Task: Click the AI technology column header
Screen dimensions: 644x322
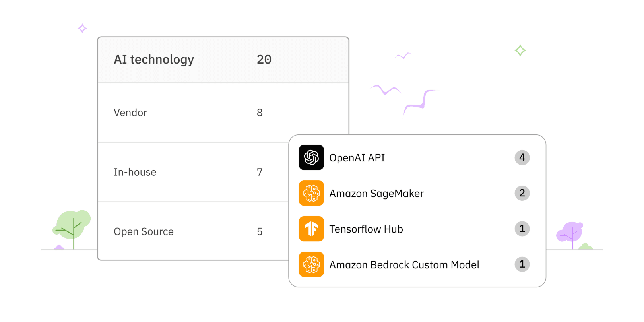Action: 154,60
